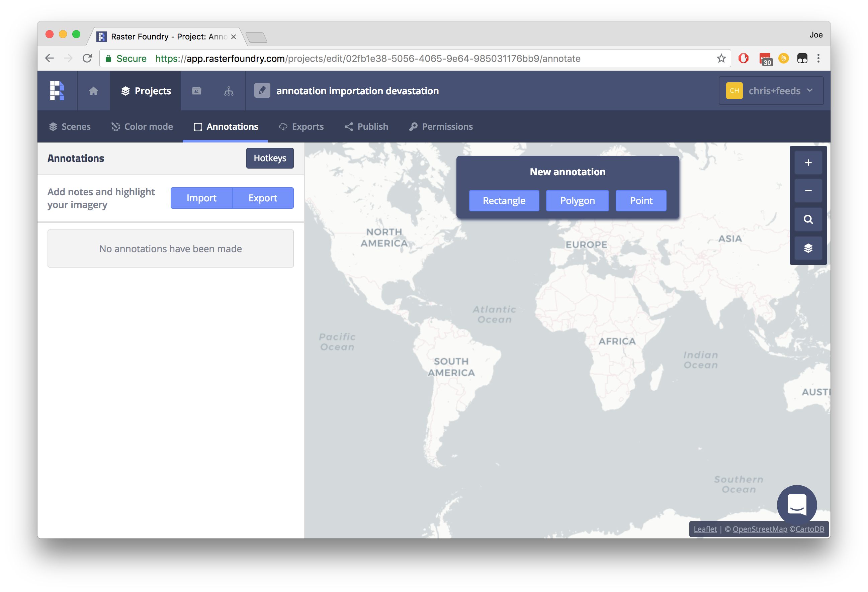868x592 pixels.
Task: Open the Intercom chat bubble
Action: pyautogui.click(x=796, y=505)
